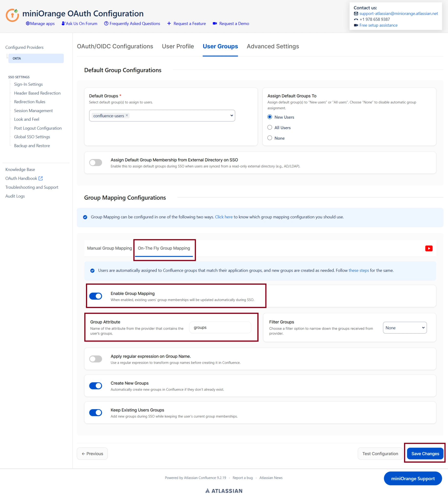Open the User Profile tab

tap(178, 46)
